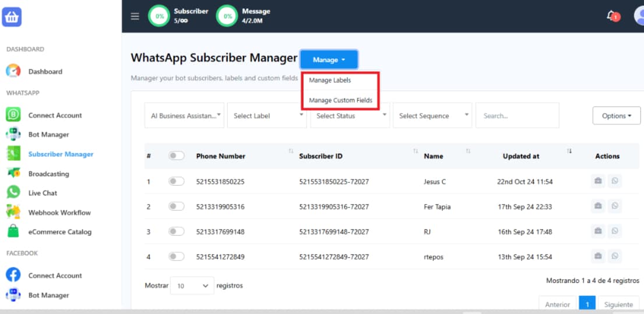The height and width of the screenshot is (314, 644).
Task: Click WhatsApp chat icon for Jesus C
Action: click(614, 182)
